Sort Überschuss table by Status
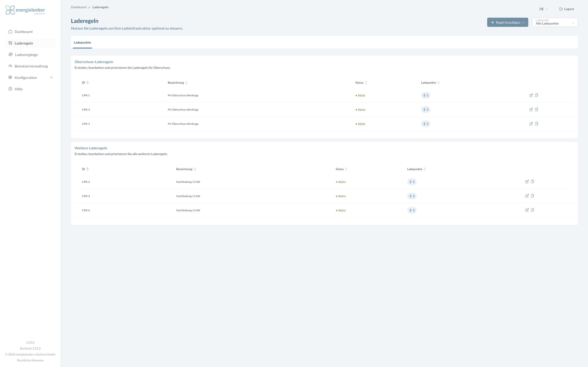588x367 pixels. (x=361, y=83)
